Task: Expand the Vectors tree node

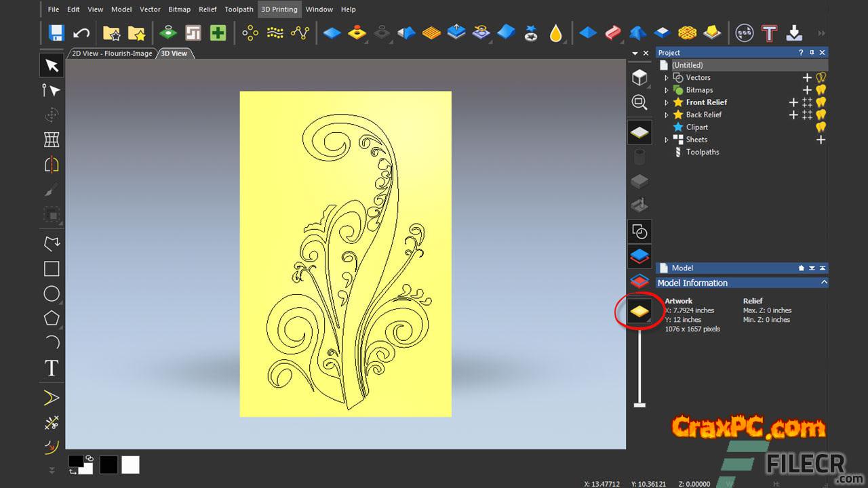Action: click(x=666, y=78)
